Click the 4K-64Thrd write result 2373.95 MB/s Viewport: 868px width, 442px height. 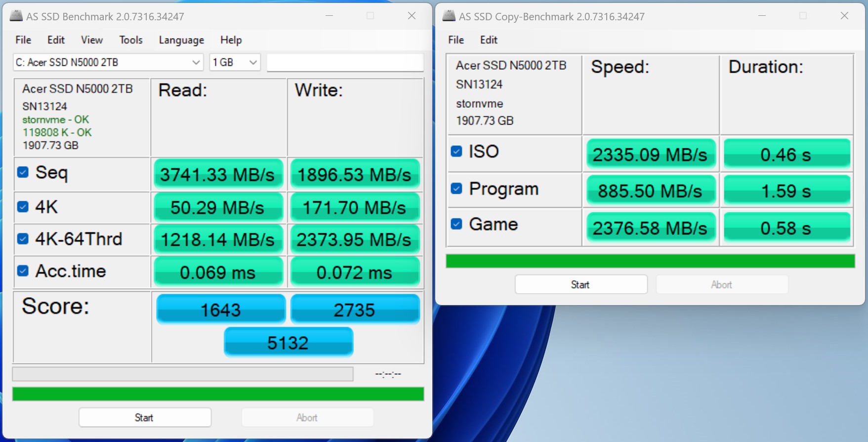(x=355, y=240)
